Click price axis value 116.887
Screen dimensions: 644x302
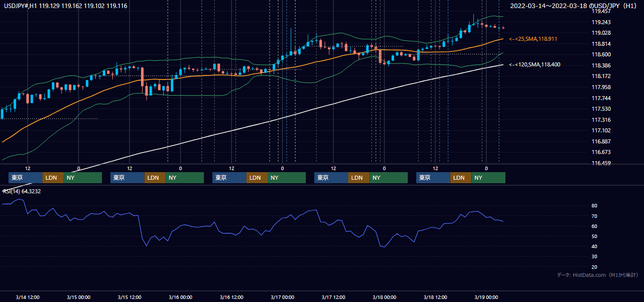[x=601, y=141]
